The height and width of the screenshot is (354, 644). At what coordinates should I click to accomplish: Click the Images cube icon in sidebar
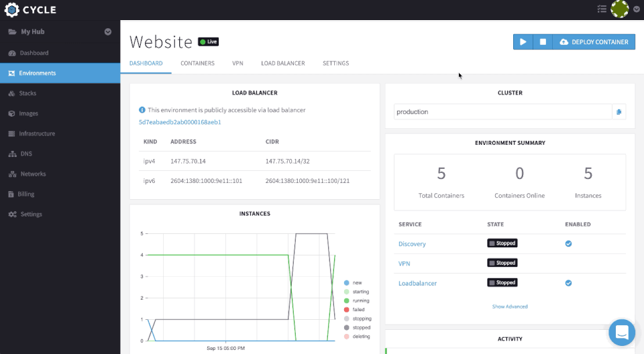(11, 113)
